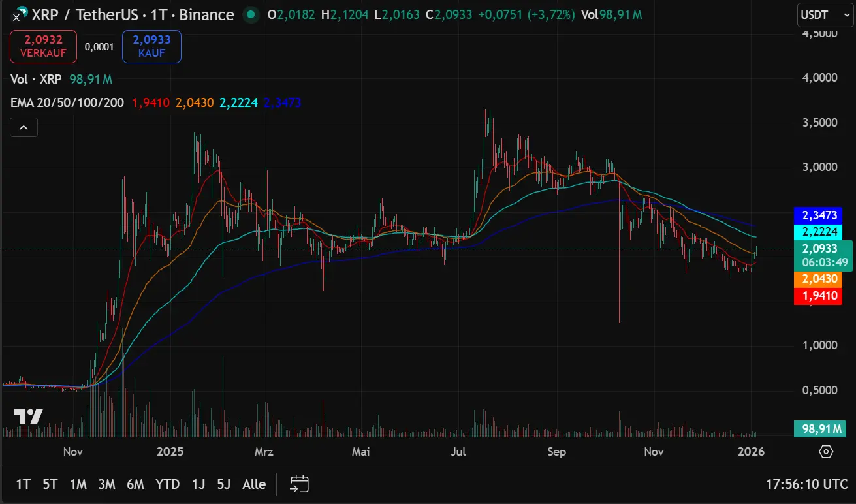Select the 5J time range
The height and width of the screenshot is (504, 856).
[224, 484]
